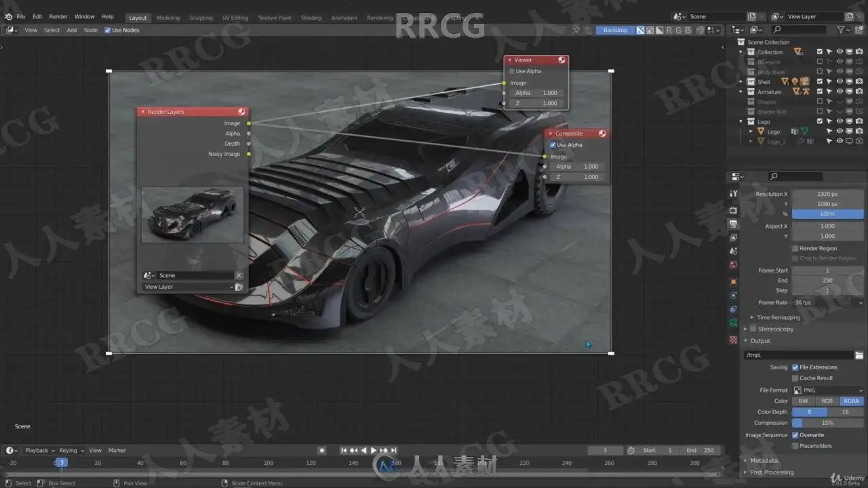
Task: Expand the Collection row in the outliner
Action: (741, 52)
